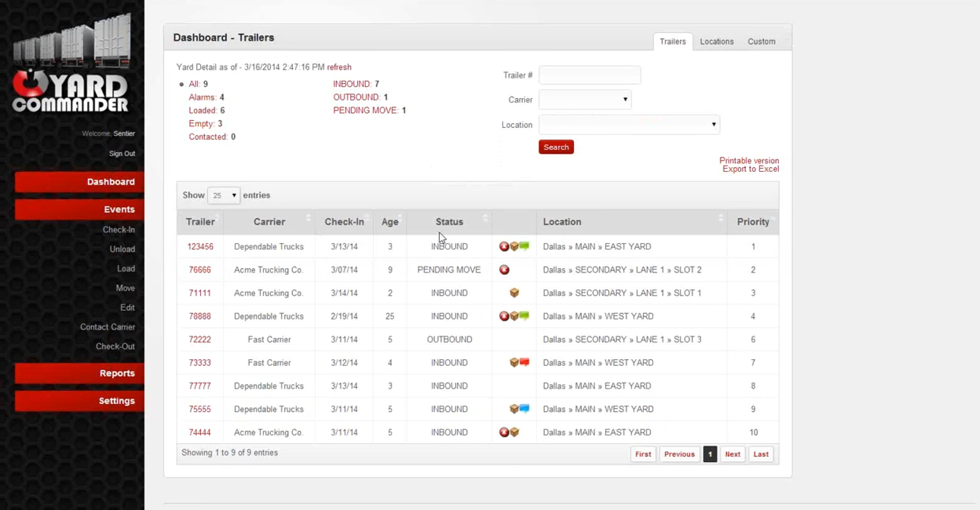Sort table by Status column header
This screenshot has height=510, width=980.
[449, 222]
